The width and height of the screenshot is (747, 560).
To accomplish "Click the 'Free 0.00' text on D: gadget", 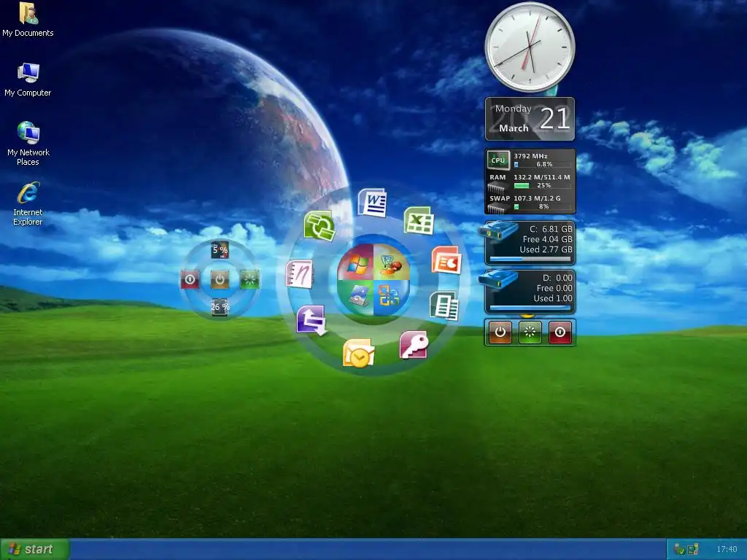I will click(554, 288).
